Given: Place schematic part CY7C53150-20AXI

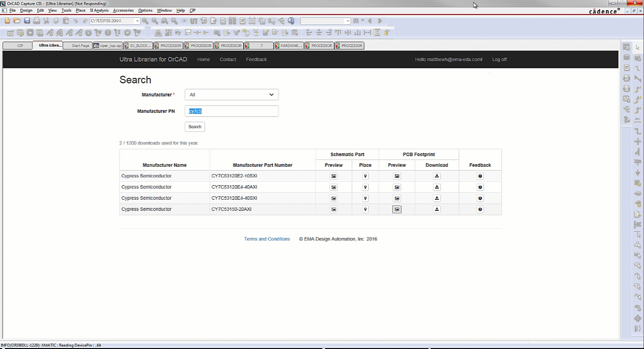Looking at the screenshot, I should pyautogui.click(x=365, y=209).
